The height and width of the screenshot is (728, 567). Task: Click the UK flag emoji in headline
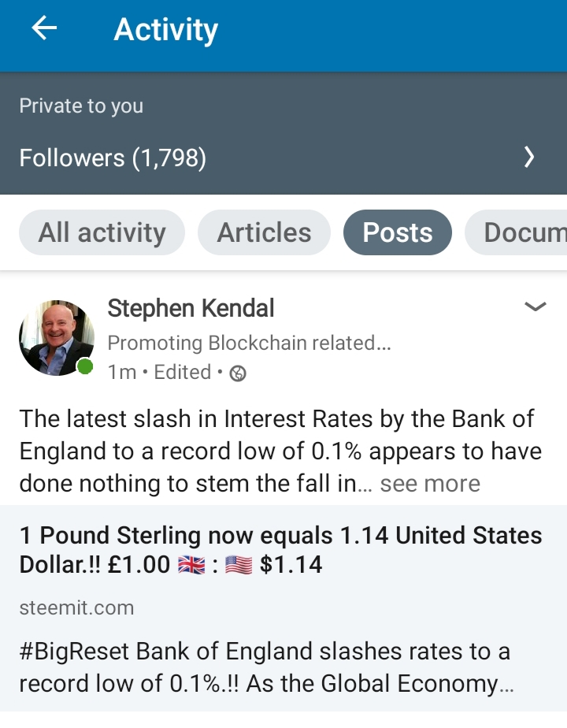click(x=191, y=565)
